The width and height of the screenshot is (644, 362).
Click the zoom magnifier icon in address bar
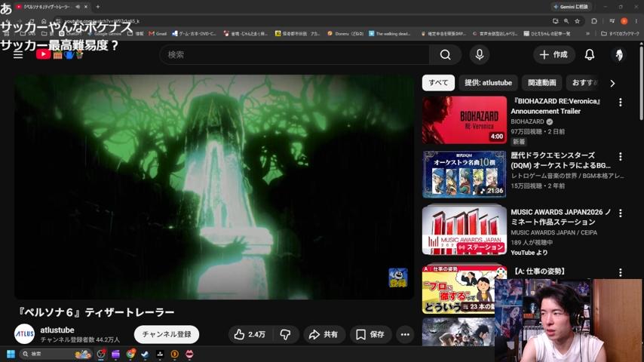[x=566, y=21]
